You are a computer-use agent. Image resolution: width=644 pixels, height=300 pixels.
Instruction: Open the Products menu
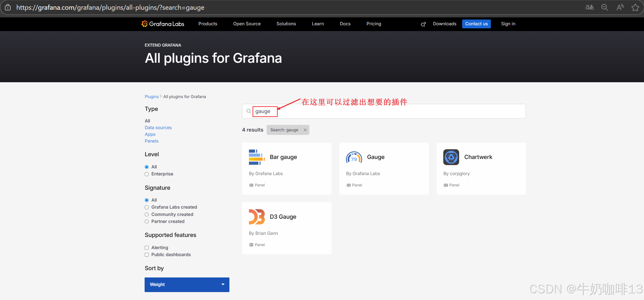tap(208, 24)
